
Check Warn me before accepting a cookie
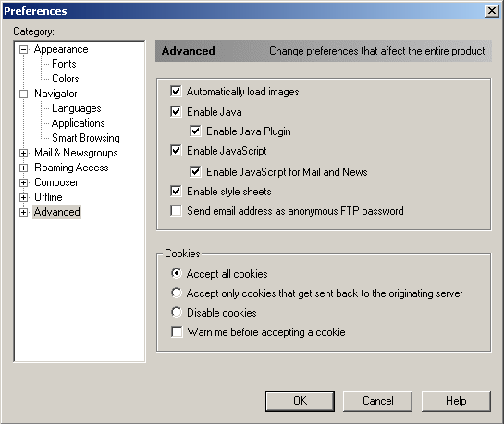coord(177,332)
